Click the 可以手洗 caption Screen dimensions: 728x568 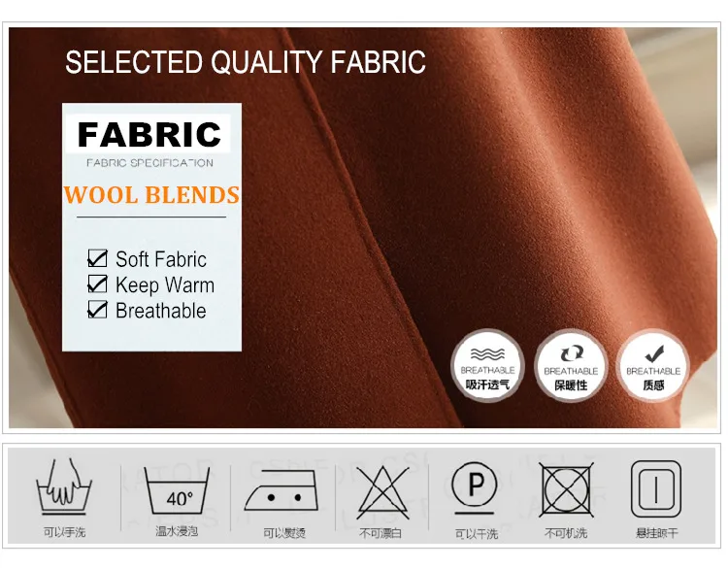64,532
